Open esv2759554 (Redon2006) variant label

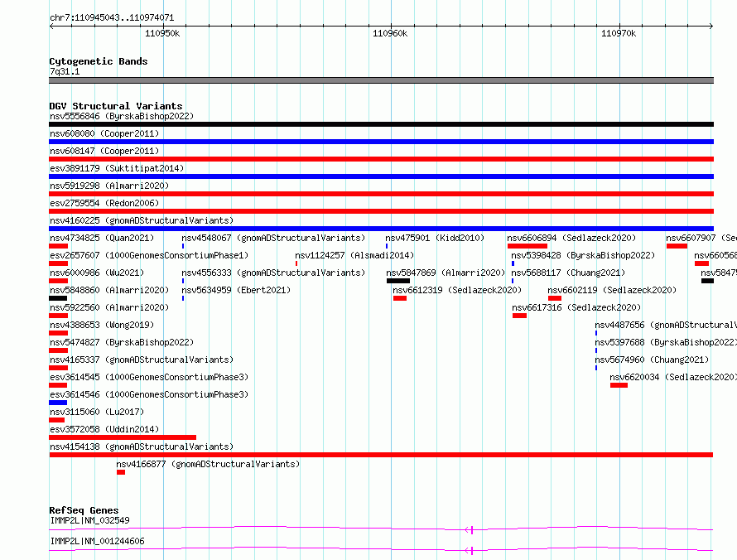click(x=104, y=203)
